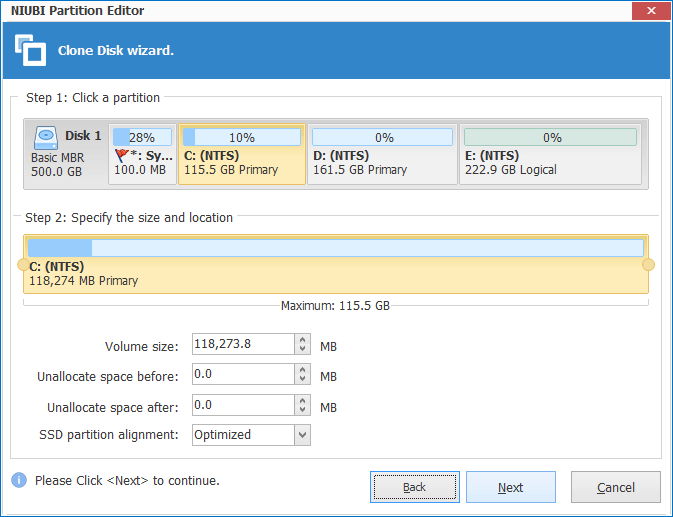This screenshot has height=517, width=673.
Task: Decrease Unallocate space after value
Action: 302,410
